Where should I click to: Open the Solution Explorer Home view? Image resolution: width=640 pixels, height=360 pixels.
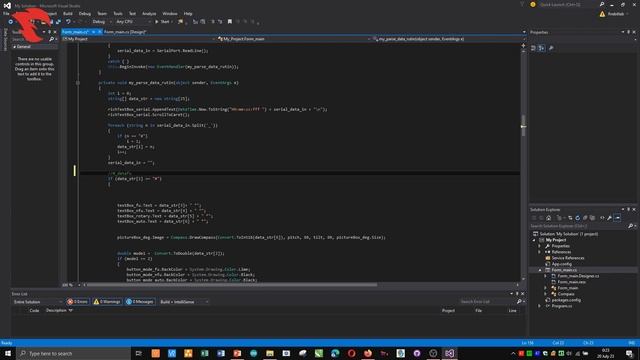549,218
